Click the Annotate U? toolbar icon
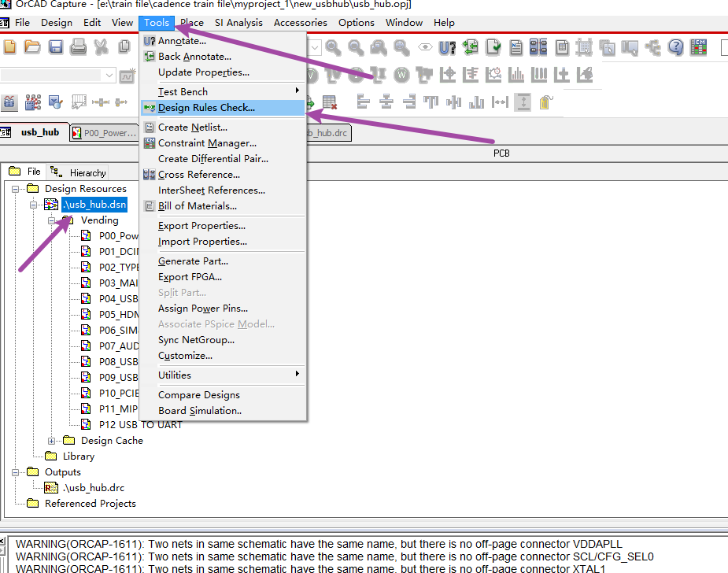Screen dimensions: 728x573 tap(448, 47)
